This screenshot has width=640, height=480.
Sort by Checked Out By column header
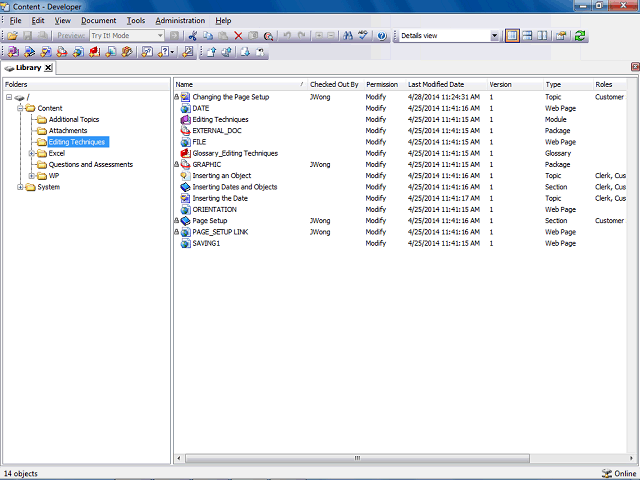(335, 84)
